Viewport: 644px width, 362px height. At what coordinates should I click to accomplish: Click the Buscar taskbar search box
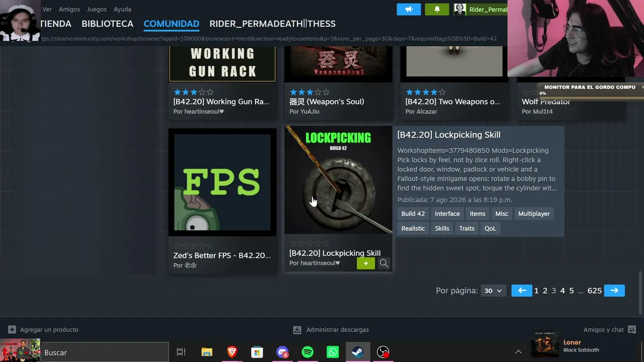pyautogui.click(x=104, y=352)
